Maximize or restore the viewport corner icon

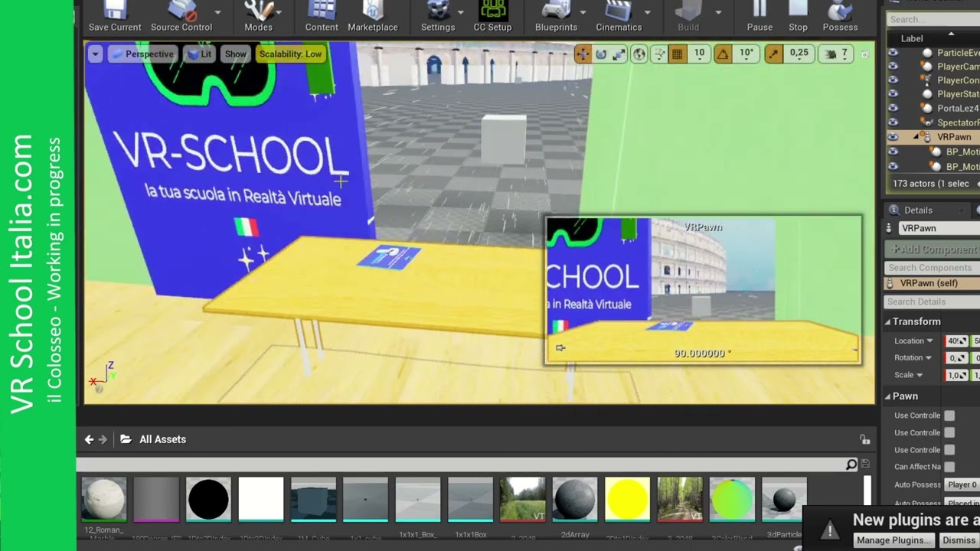click(x=865, y=54)
